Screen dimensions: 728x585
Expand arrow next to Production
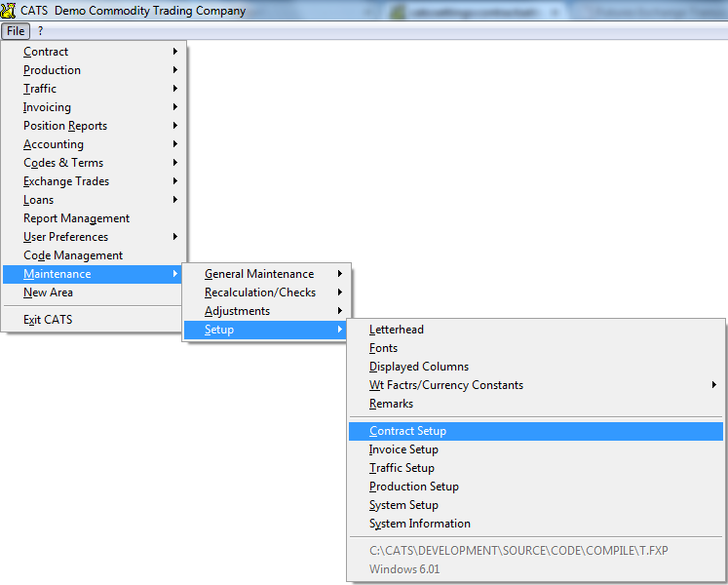tap(175, 69)
